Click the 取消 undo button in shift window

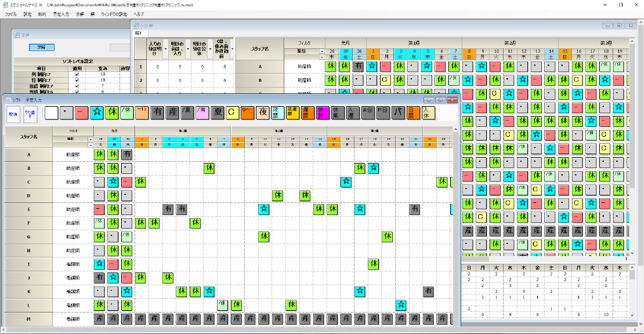pos(13,114)
